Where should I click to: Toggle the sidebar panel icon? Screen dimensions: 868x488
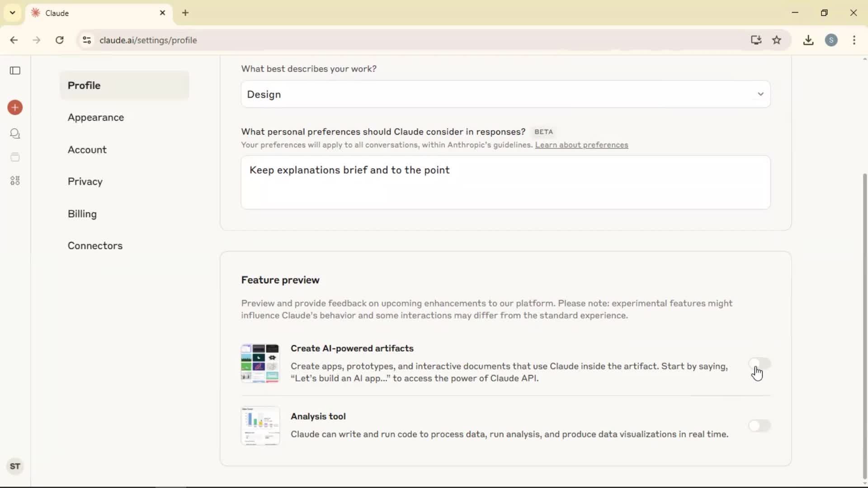pyautogui.click(x=15, y=70)
